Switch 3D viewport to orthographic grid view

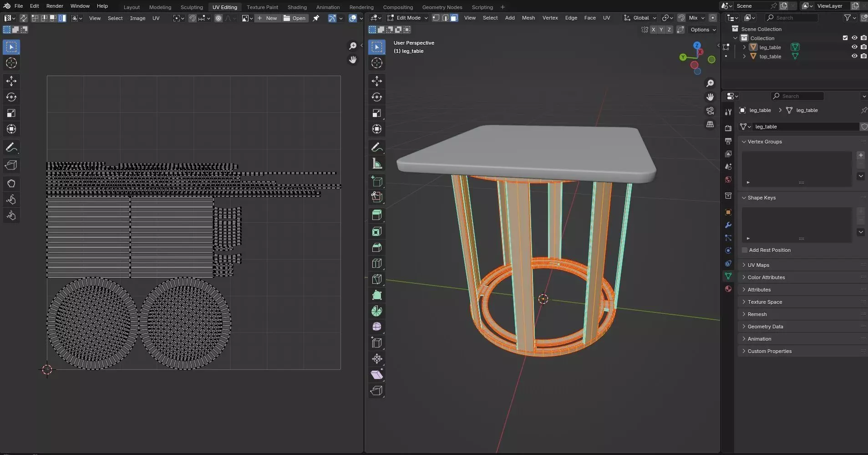(x=710, y=124)
